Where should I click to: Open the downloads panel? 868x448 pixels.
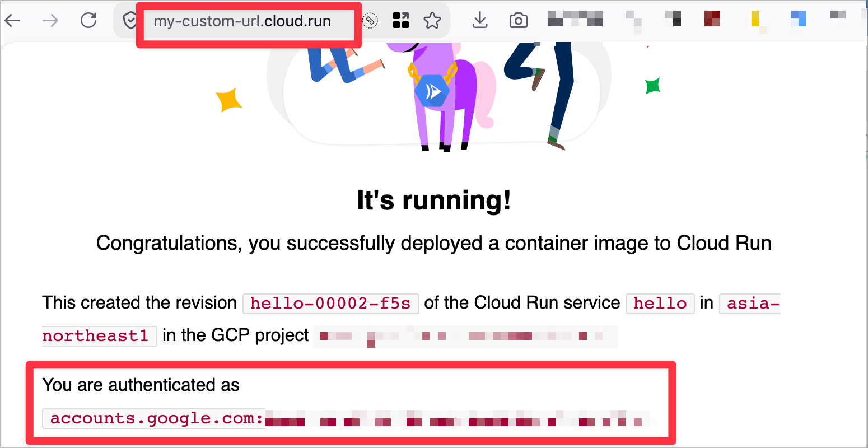(x=480, y=21)
